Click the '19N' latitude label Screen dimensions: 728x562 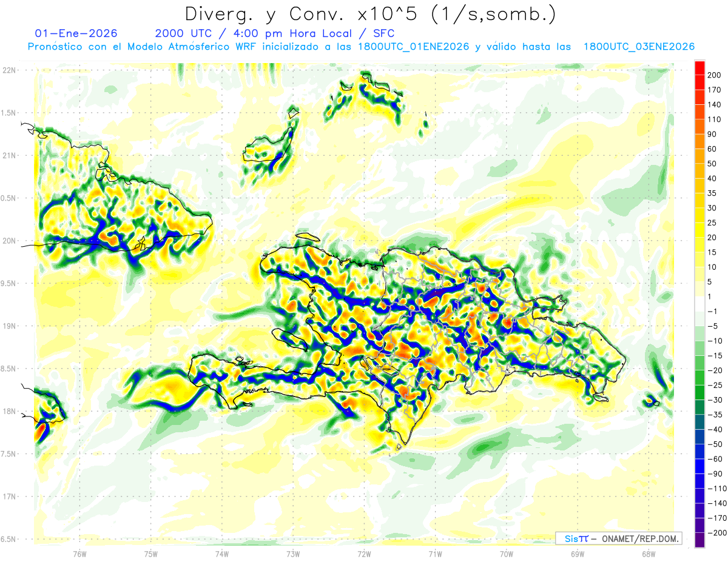pos(8,326)
